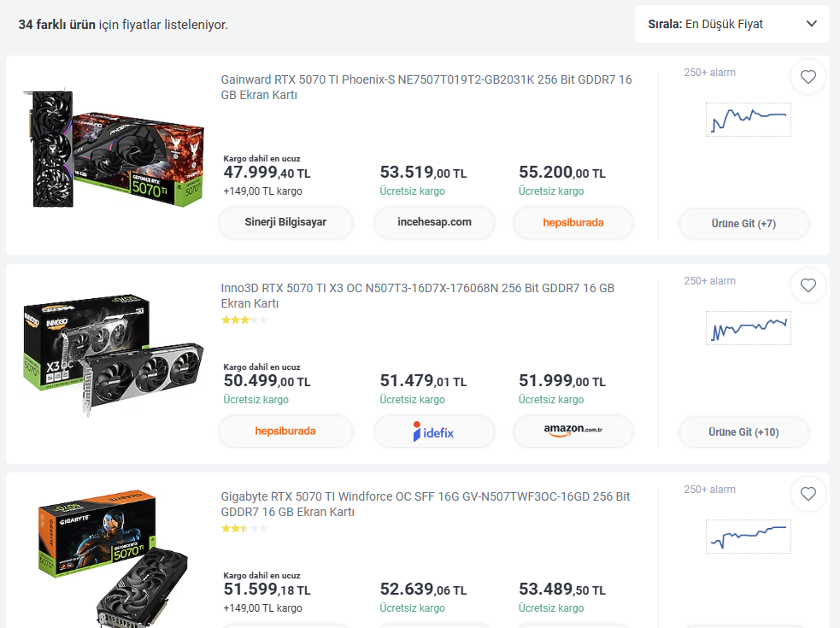This screenshot has width=840, height=628.
Task: Open the Inno3D price history chart icon
Action: pos(749,328)
